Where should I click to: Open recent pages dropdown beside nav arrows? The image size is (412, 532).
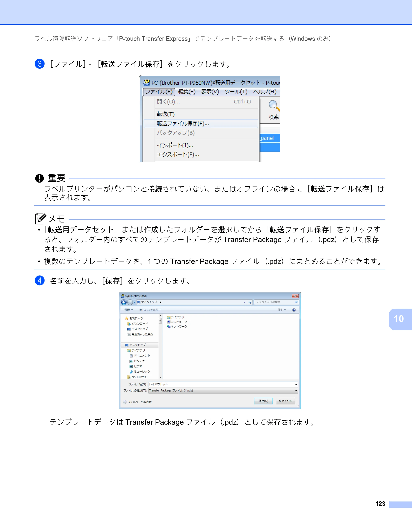click(134, 302)
